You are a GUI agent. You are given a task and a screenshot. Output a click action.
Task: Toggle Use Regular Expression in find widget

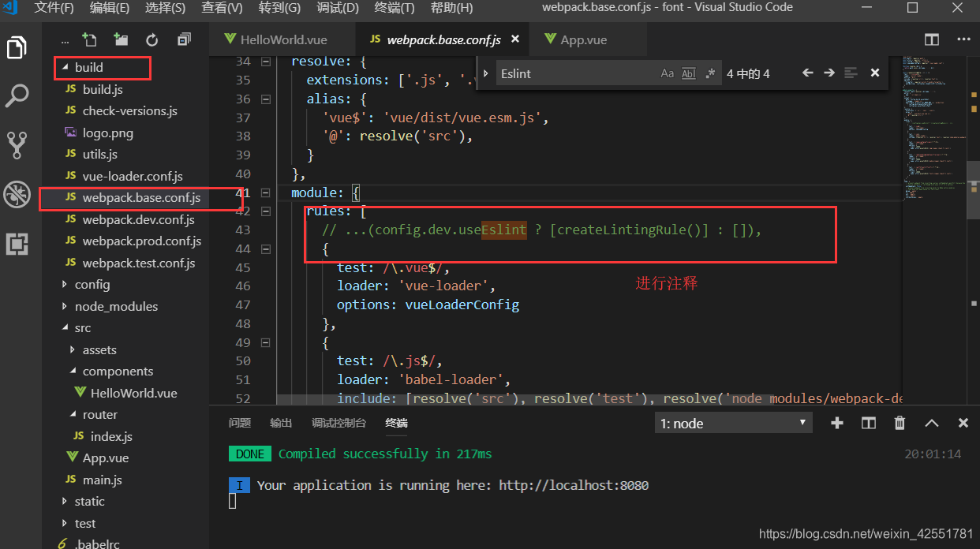pyautogui.click(x=710, y=73)
